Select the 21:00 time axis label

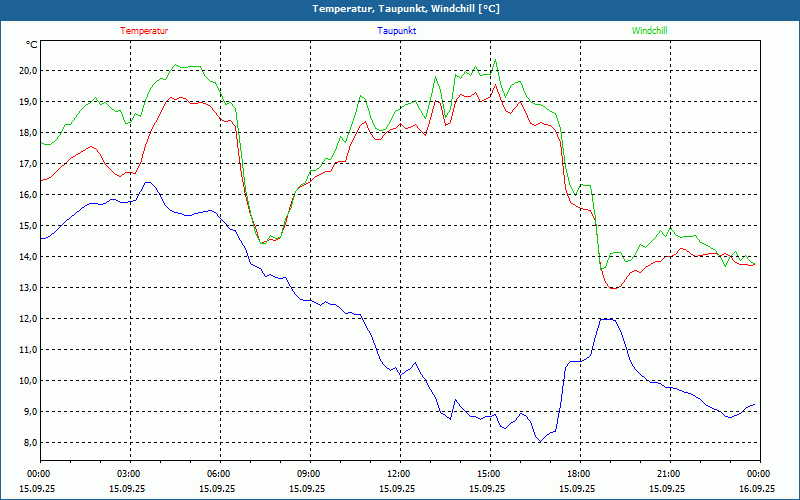click(668, 474)
